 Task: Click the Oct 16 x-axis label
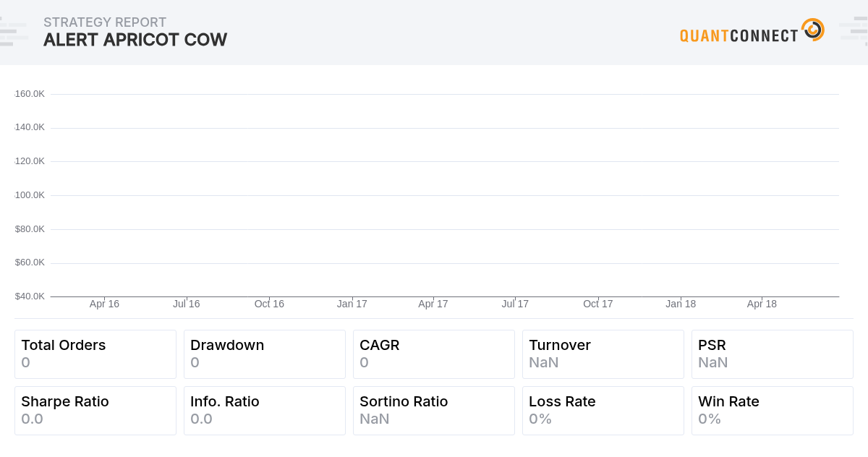[x=269, y=304]
